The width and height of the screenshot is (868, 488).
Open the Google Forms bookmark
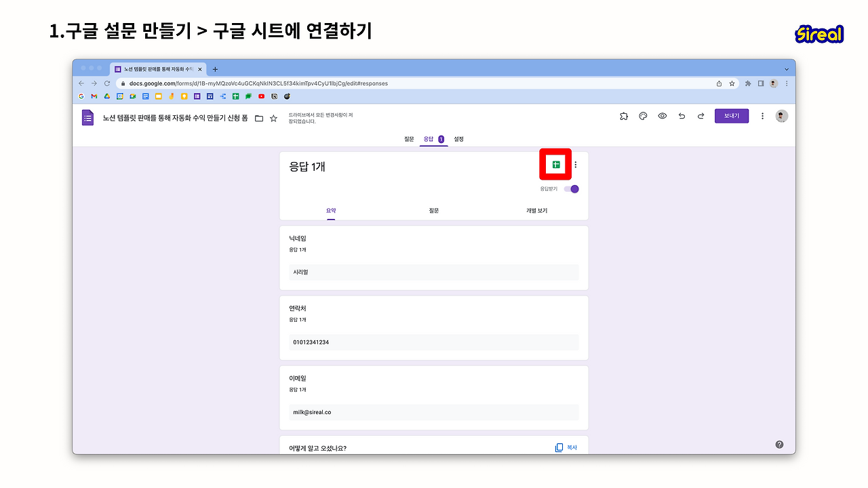pyautogui.click(x=197, y=96)
